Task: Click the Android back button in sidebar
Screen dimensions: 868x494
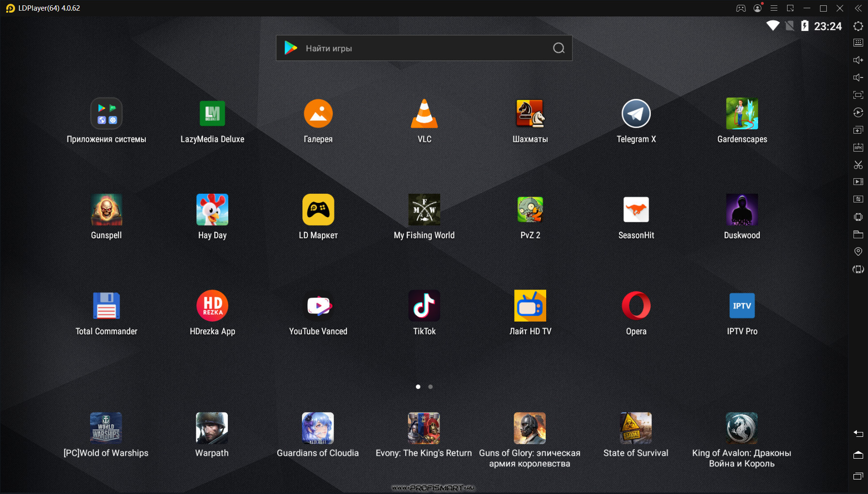Action: coord(858,433)
